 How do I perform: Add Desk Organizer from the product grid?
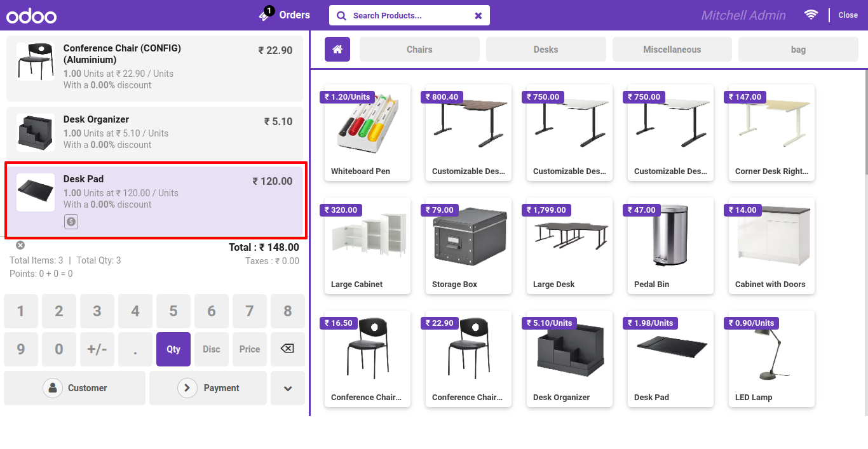pos(569,359)
